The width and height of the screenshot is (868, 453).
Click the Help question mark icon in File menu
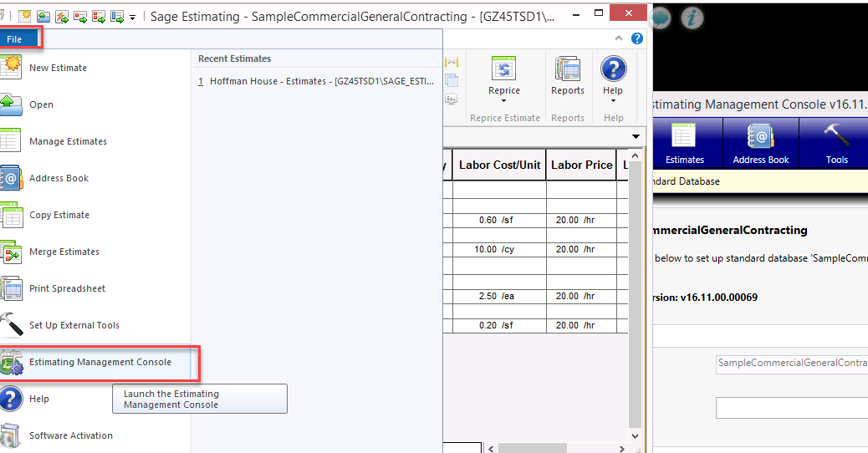coord(11,398)
